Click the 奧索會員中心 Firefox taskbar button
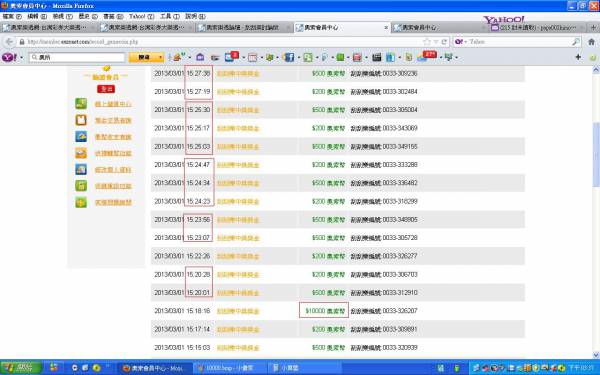This screenshot has width=600, height=375. (155, 368)
